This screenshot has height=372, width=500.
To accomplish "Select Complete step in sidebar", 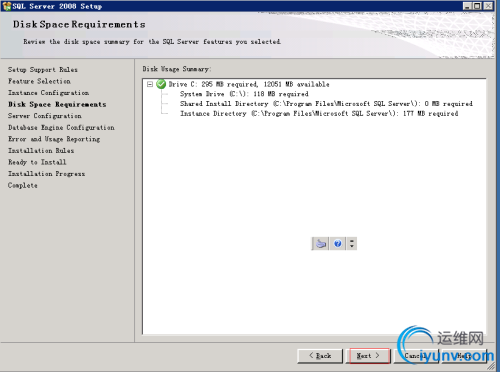I will (x=23, y=185).
